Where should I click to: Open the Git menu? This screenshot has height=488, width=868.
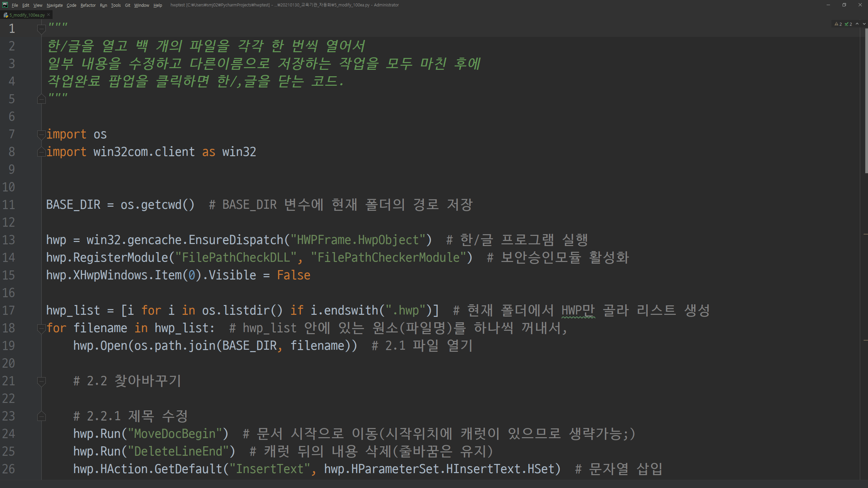127,5
